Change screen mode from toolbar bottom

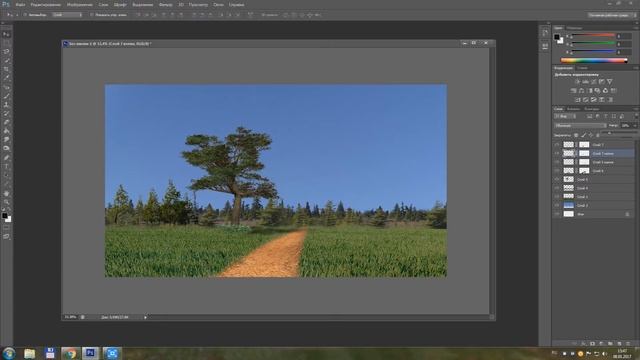point(7,237)
